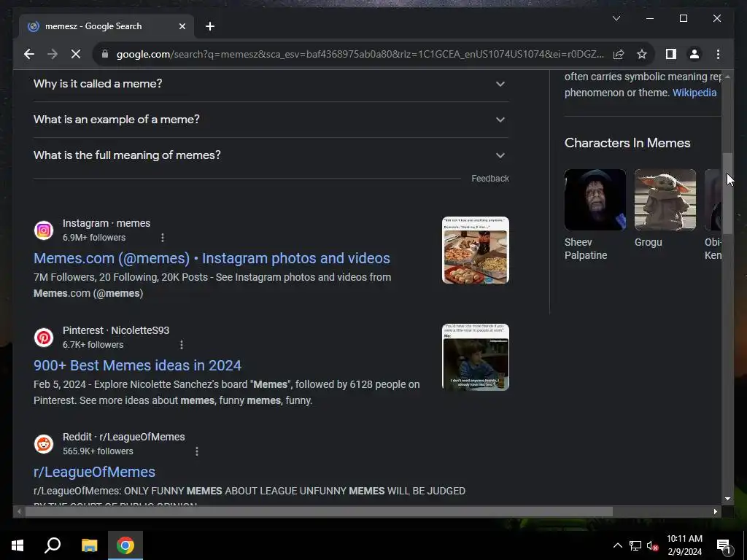Open the Wikipedia link in knowledge panel
The image size is (747, 560).
694,93
